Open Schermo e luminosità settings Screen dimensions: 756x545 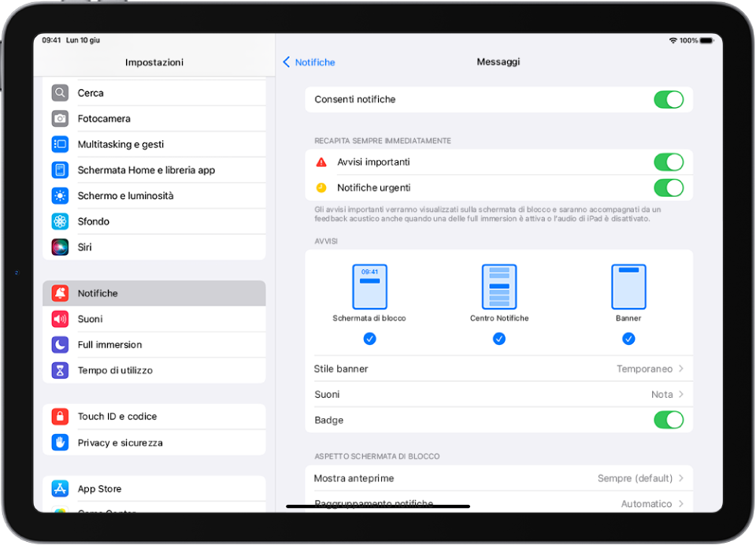(154, 195)
